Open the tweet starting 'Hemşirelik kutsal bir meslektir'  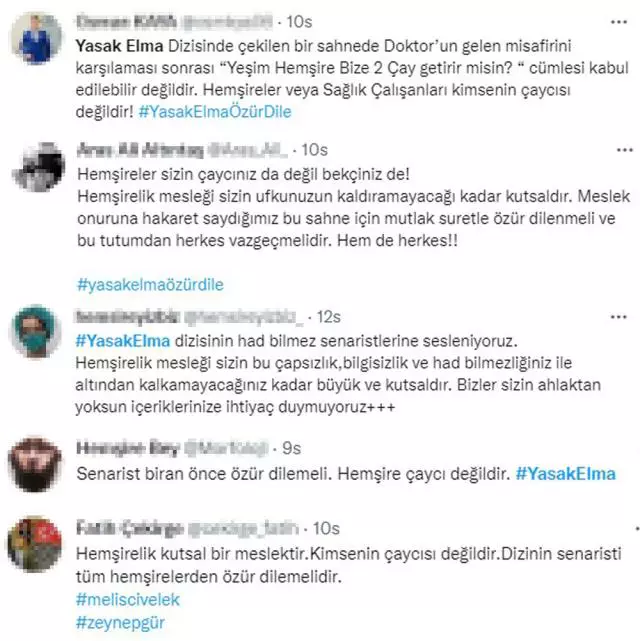pos(349,565)
